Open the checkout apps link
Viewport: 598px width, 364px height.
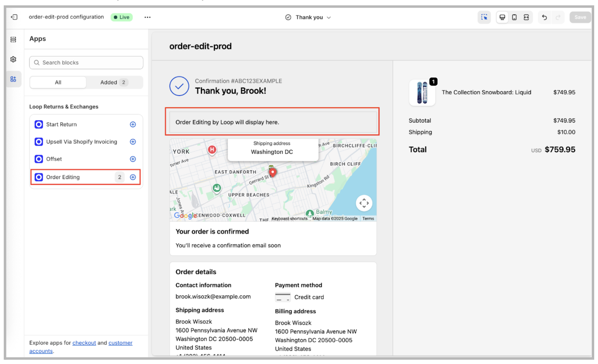point(84,343)
